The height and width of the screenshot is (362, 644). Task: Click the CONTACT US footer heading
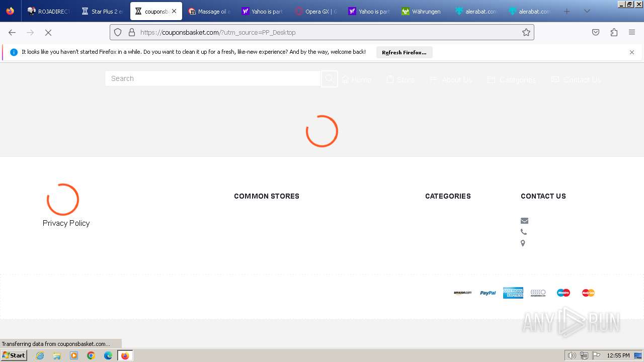pos(543,196)
